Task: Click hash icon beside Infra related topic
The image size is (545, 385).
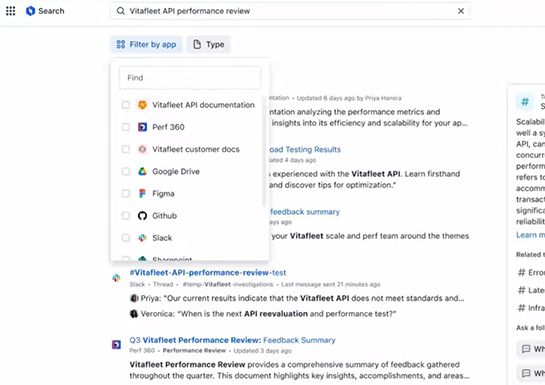Action: pyautogui.click(x=522, y=308)
